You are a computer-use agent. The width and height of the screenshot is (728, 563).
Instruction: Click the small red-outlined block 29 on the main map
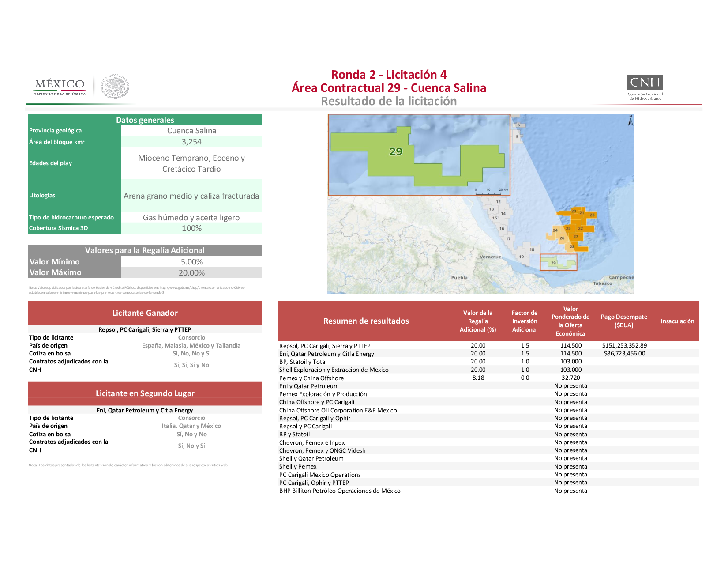click(x=558, y=262)
